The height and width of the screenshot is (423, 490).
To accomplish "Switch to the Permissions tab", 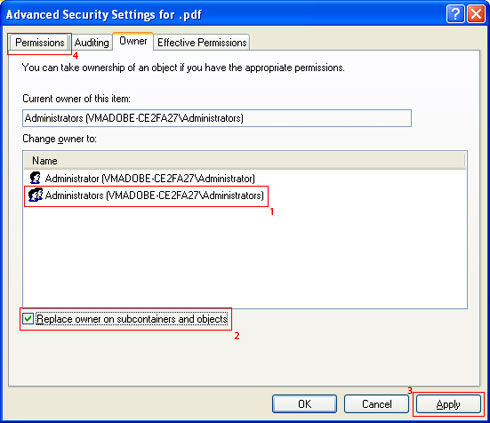I will tap(40, 43).
